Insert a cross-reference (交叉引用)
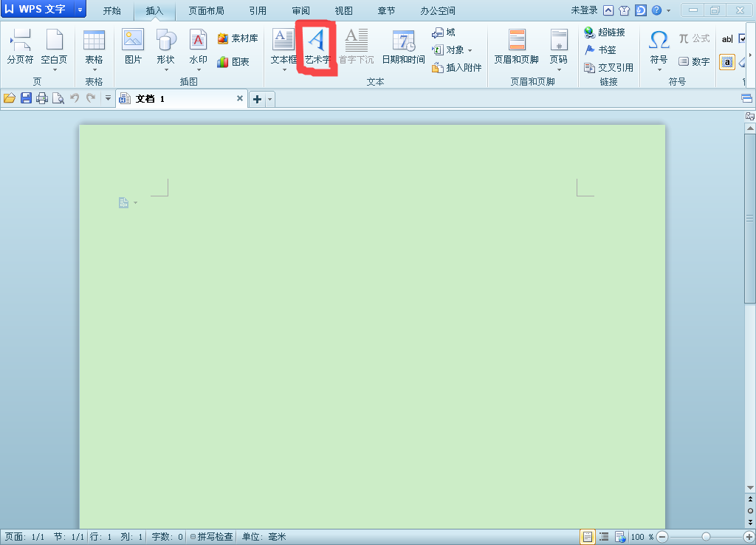The height and width of the screenshot is (545, 756). click(x=608, y=68)
